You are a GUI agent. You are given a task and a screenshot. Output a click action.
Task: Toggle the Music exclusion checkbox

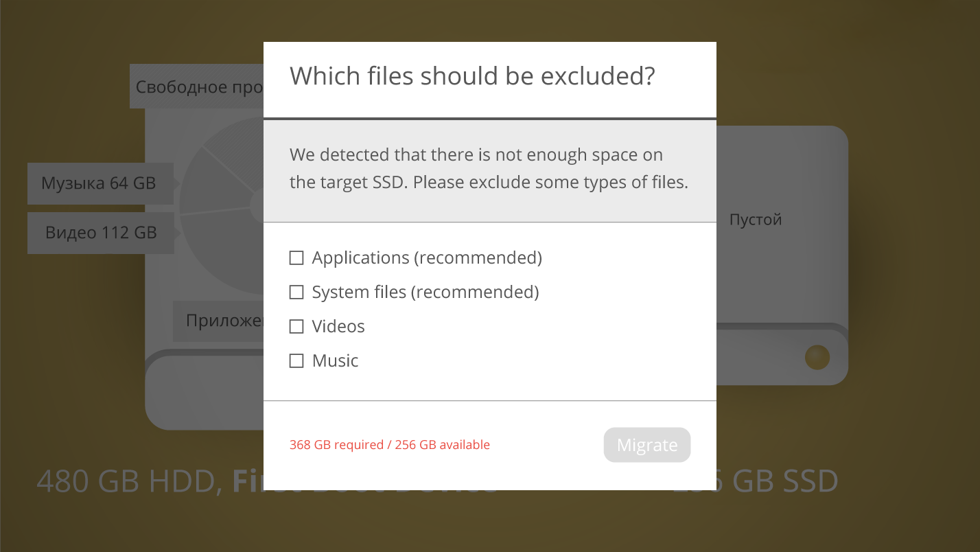296,361
